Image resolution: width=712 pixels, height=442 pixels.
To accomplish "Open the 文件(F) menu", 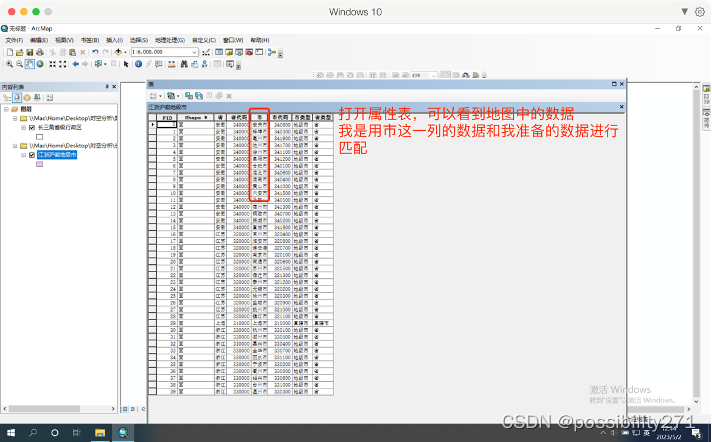I will tap(14, 40).
